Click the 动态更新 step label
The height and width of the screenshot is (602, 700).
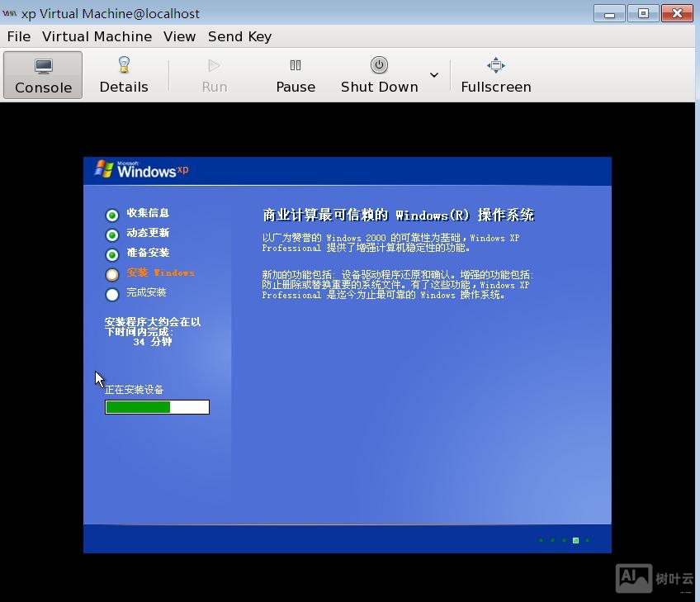[149, 233]
